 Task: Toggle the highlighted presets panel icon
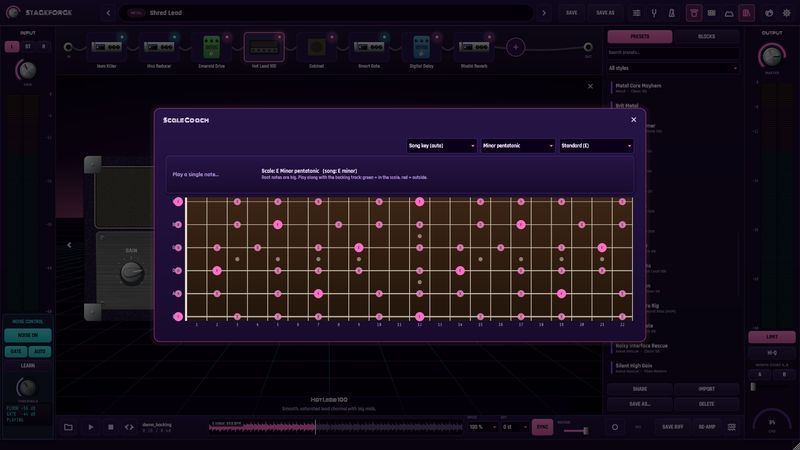pos(746,13)
